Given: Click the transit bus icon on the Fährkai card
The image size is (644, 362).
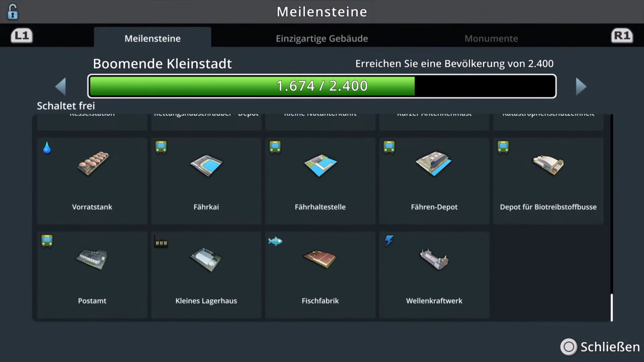Looking at the screenshot, I should (x=161, y=147).
